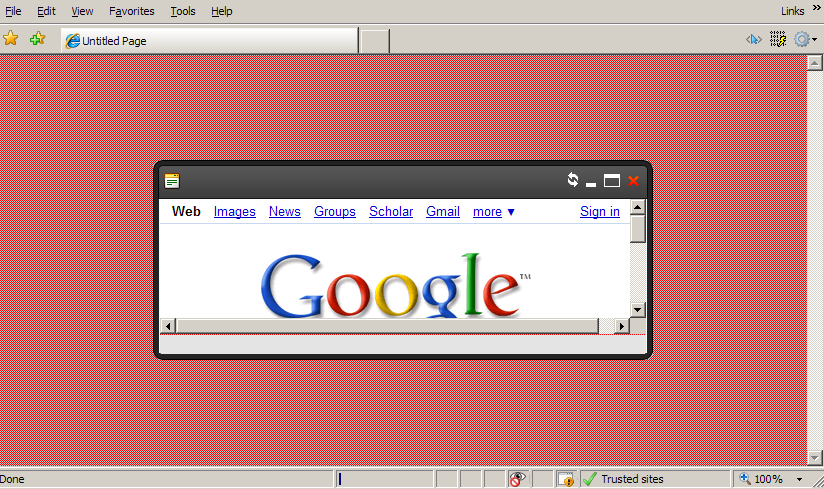This screenshot has height=489, width=824.
Task: Click the yellow window icon in popup title bar
Action: [172, 181]
